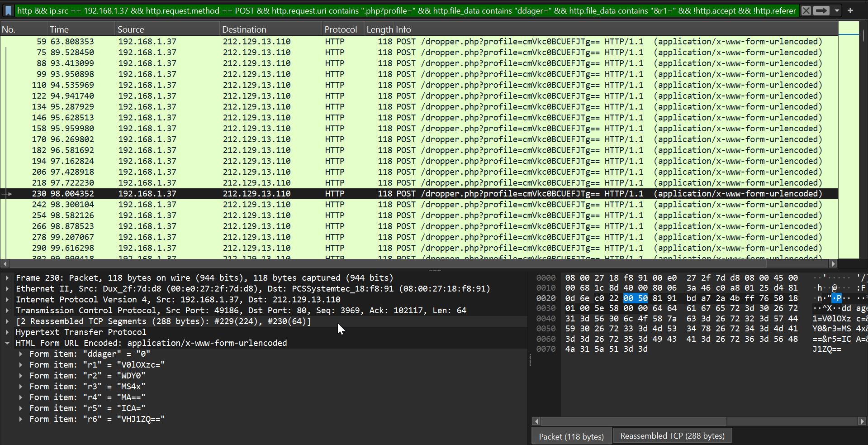Open the filter history dropdown arrow

coord(837,10)
